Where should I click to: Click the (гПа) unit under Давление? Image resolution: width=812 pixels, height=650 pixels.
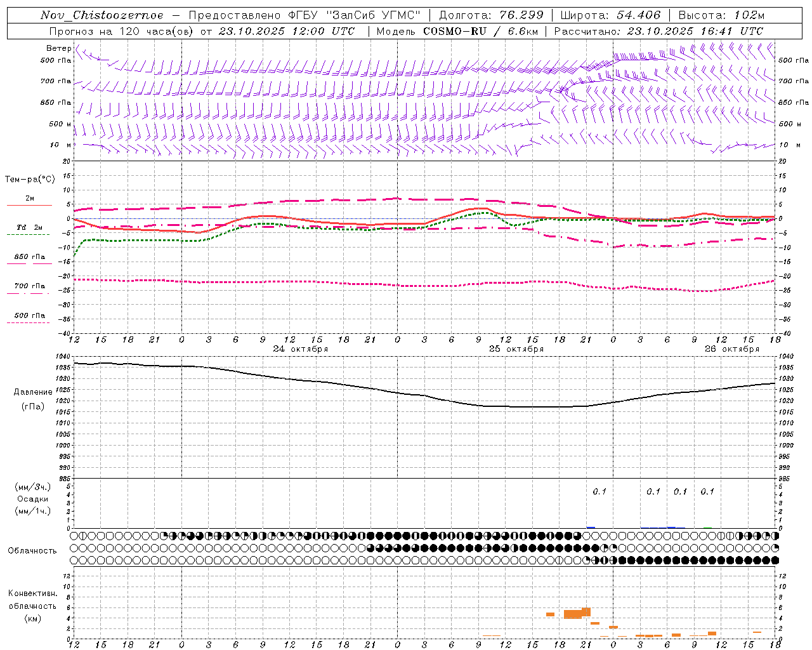click(x=33, y=407)
